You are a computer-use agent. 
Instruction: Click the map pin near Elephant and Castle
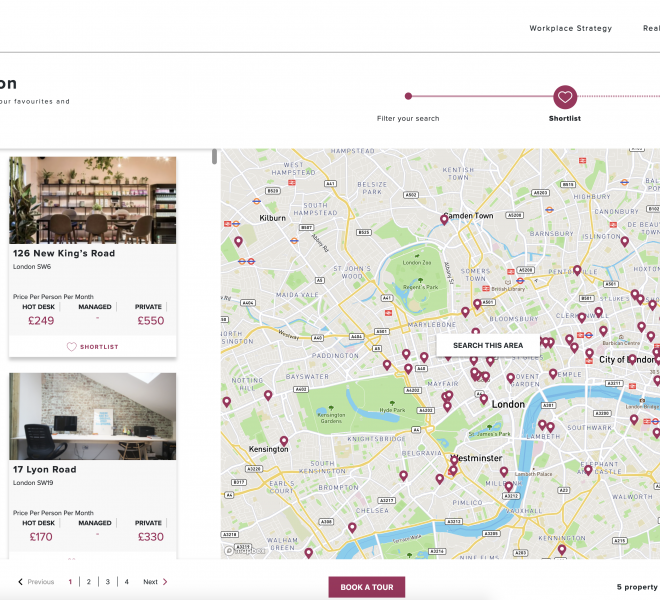[588, 470]
